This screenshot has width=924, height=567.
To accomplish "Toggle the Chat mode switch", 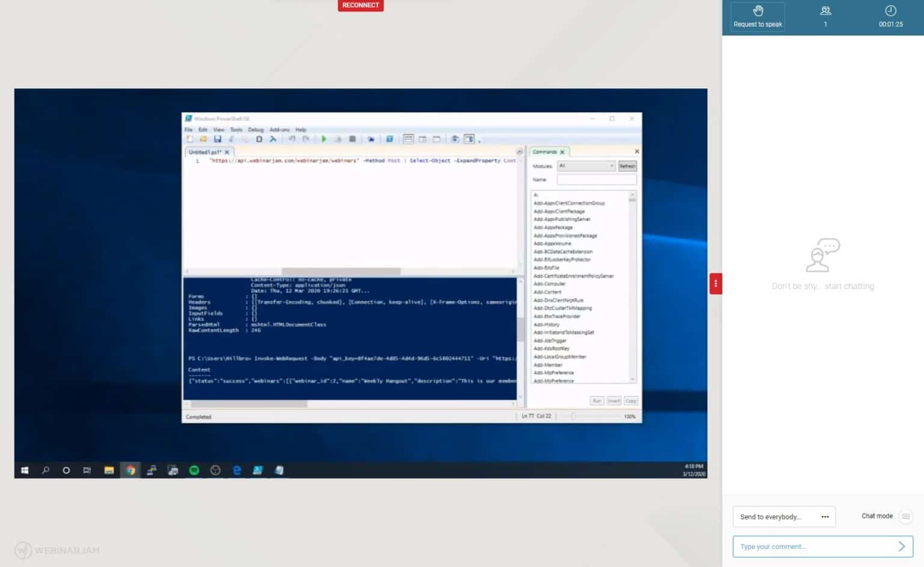I will point(905,516).
